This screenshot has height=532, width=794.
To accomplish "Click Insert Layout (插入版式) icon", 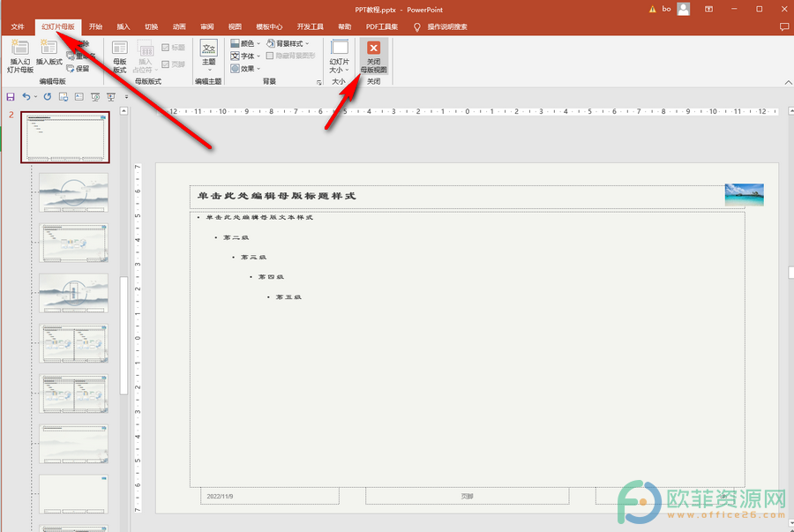I will coord(49,52).
